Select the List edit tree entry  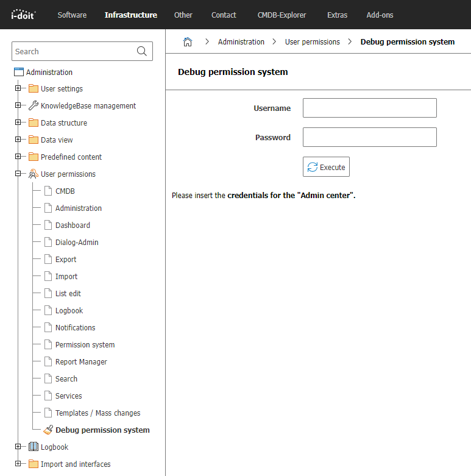pyautogui.click(x=68, y=294)
